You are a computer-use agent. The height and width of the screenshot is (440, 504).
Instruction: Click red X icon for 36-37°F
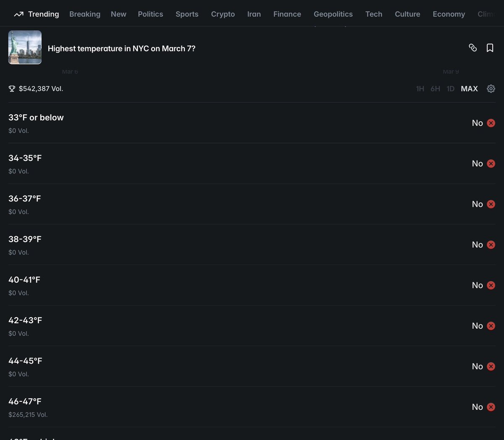point(491,204)
